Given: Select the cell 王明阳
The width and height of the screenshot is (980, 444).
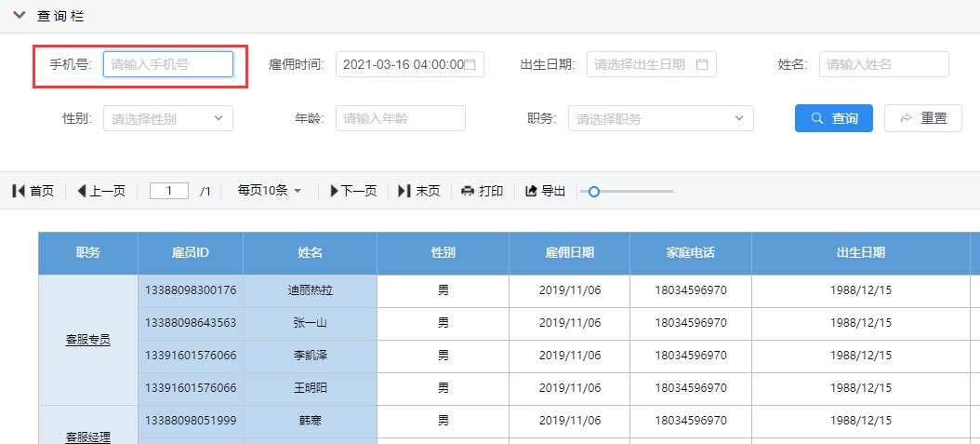Looking at the screenshot, I should tap(310, 388).
